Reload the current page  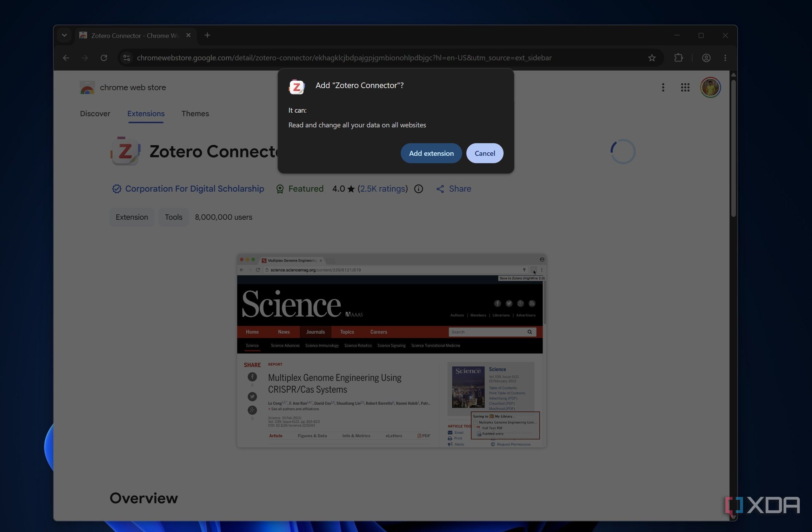point(104,58)
